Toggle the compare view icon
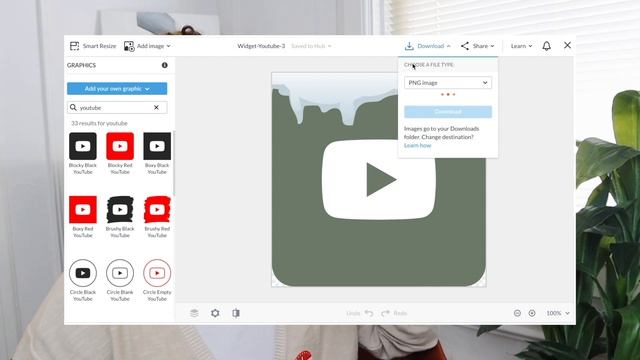 pyautogui.click(x=236, y=313)
